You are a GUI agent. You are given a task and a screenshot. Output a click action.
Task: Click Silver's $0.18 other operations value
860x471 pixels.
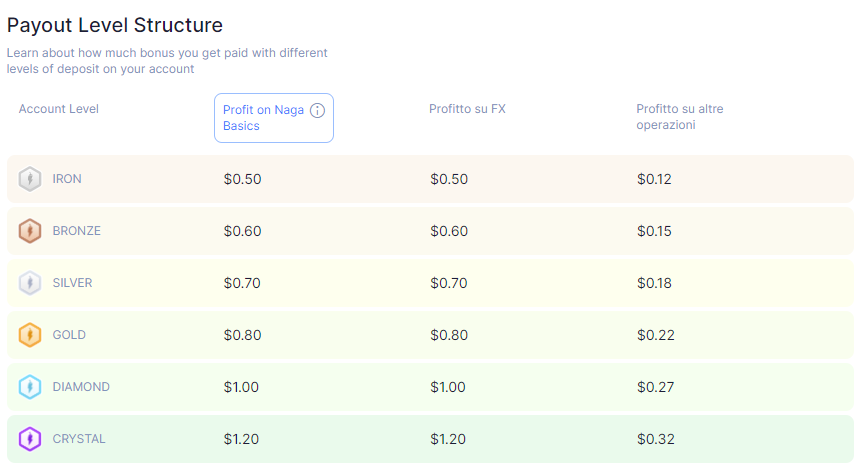coord(654,283)
